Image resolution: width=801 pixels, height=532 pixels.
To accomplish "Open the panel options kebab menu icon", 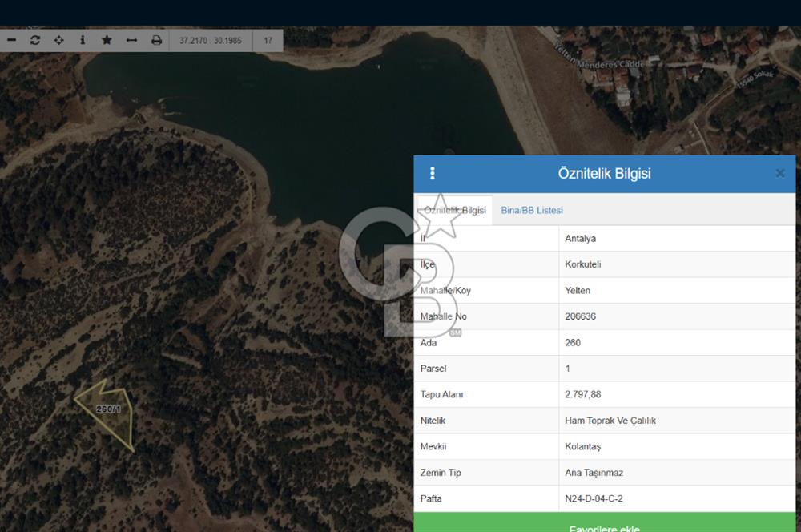I will tap(432, 173).
